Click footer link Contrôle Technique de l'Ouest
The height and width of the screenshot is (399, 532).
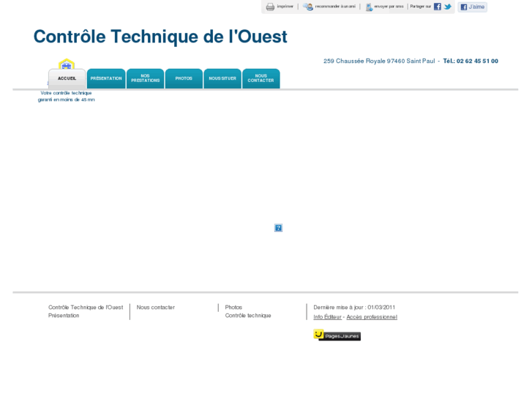pyautogui.click(x=86, y=307)
